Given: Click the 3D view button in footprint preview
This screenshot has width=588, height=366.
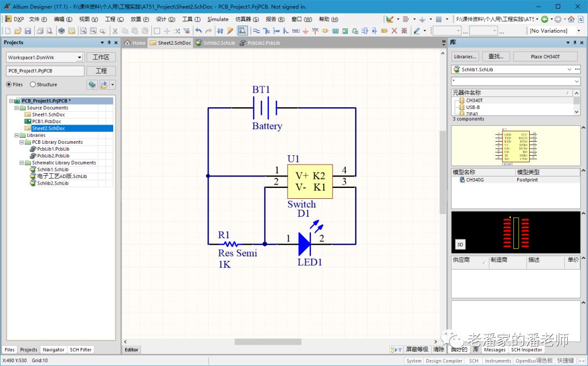Looking at the screenshot, I should click(x=460, y=245).
